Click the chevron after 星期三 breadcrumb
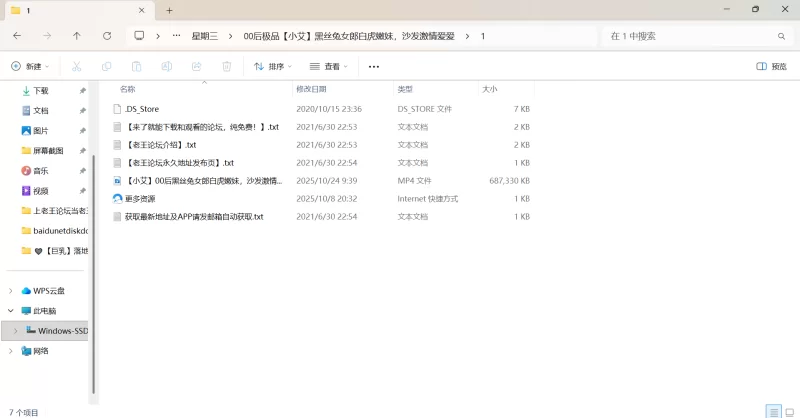This screenshot has height=418, width=800. click(x=231, y=36)
